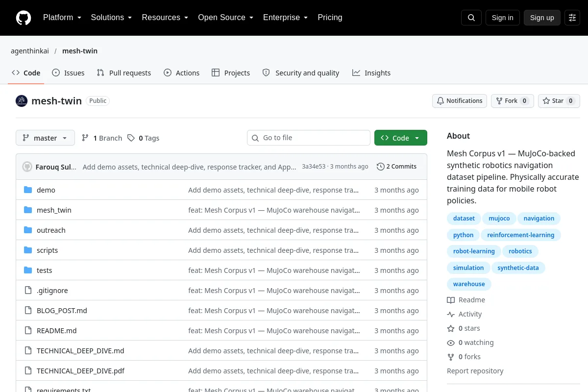Switch to the Projects tab

pos(231,73)
